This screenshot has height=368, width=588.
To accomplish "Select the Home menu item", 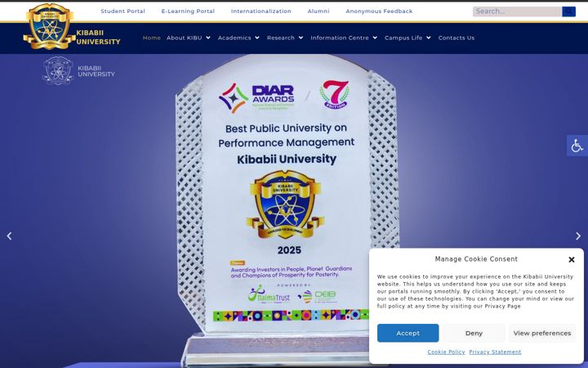I will [152, 38].
